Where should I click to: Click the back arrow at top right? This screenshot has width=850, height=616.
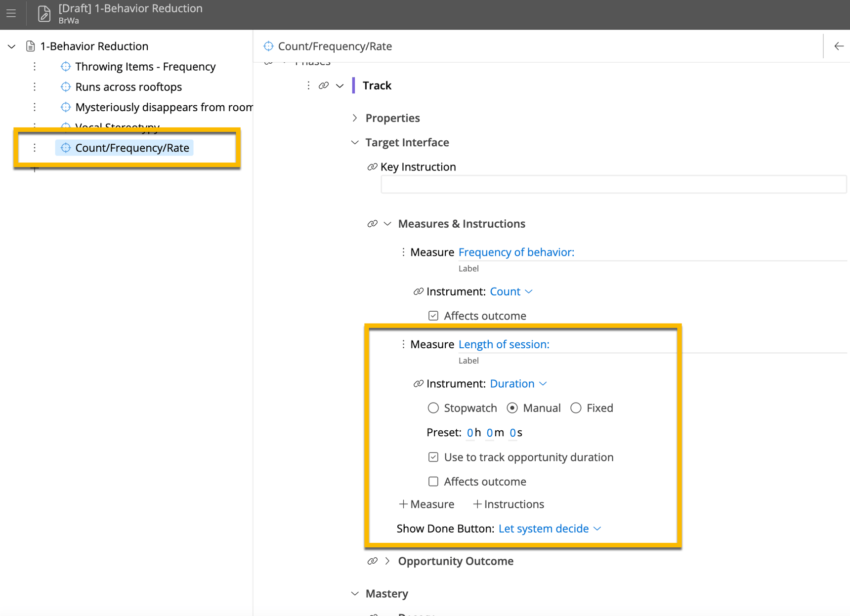pyautogui.click(x=839, y=46)
